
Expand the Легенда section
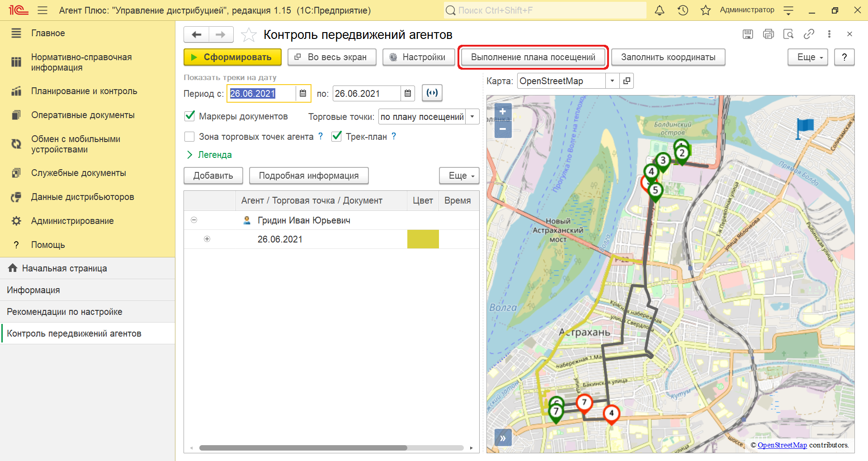[209, 155]
